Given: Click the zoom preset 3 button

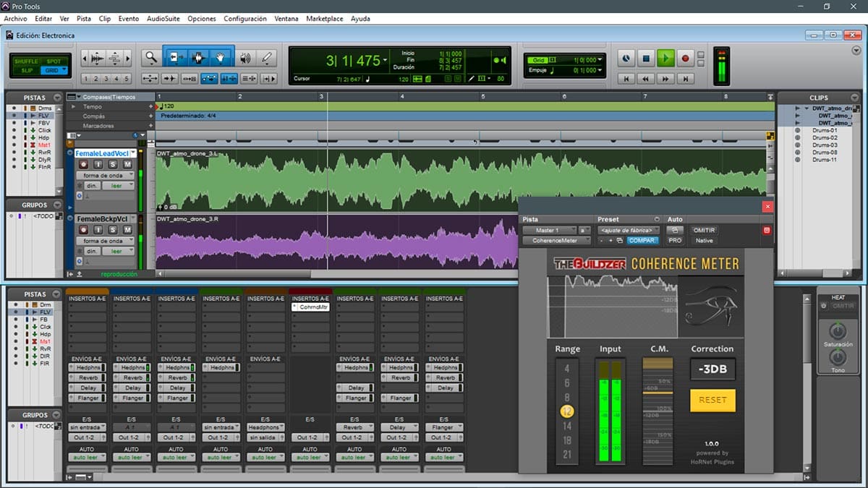Looking at the screenshot, I should point(106,79).
